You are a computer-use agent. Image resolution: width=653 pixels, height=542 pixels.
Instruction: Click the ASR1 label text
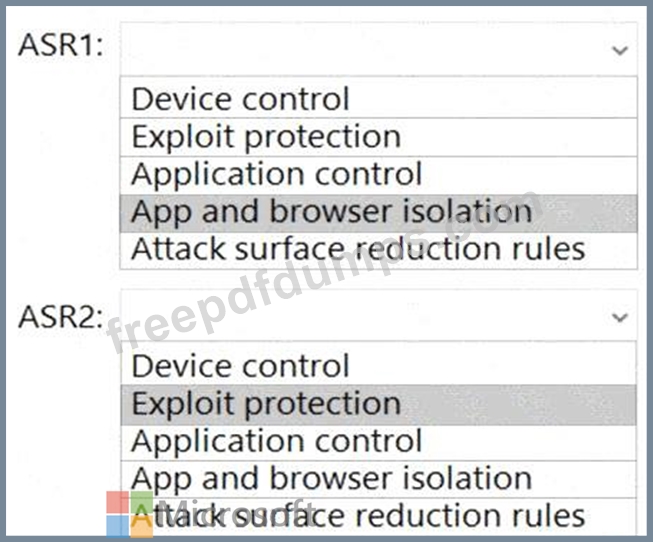[61, 49]
